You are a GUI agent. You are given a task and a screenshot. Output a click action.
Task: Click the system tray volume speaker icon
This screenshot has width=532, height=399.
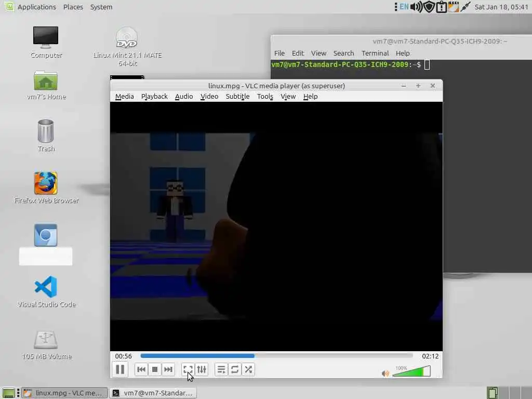click(x=416, y=7)
